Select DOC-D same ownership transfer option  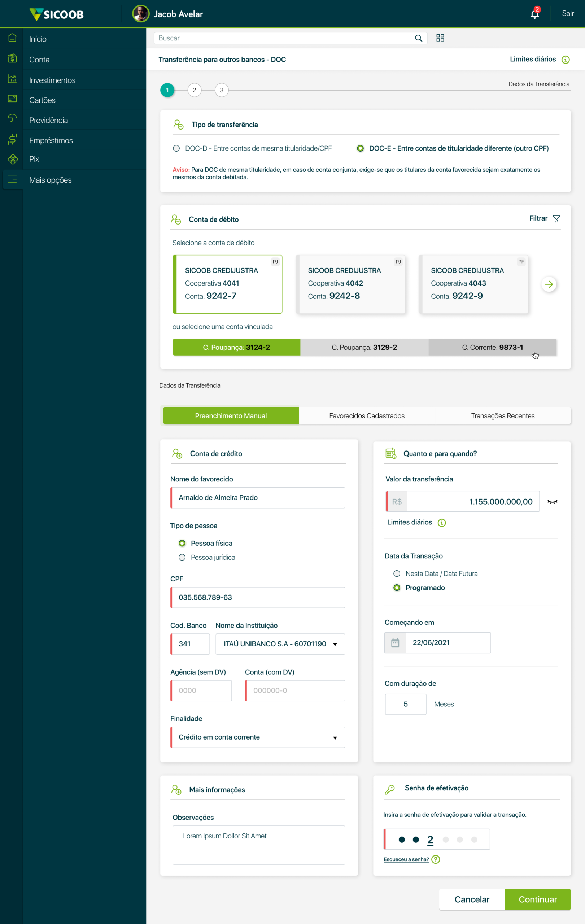click(176, 148)
